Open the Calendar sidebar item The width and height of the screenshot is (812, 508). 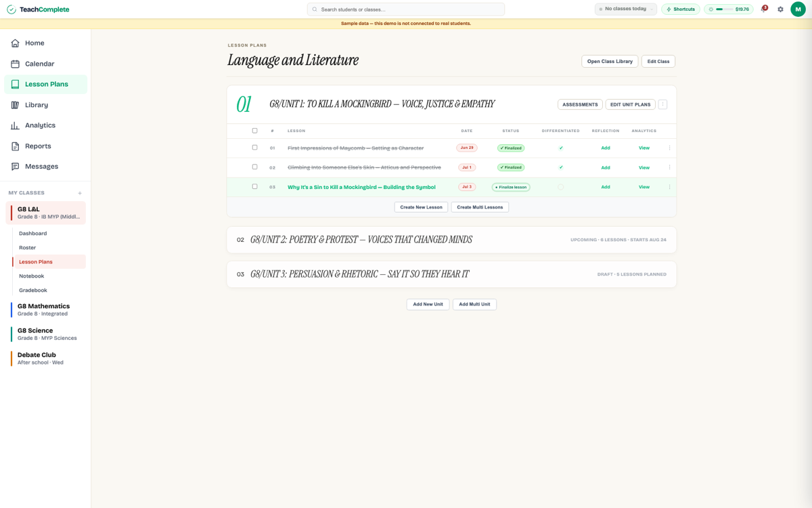[45, 64]
